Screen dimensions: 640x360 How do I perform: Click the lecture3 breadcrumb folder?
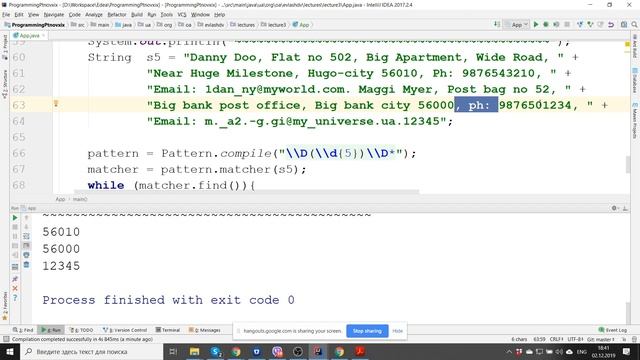pyautogui.click(x=273, y=25)
